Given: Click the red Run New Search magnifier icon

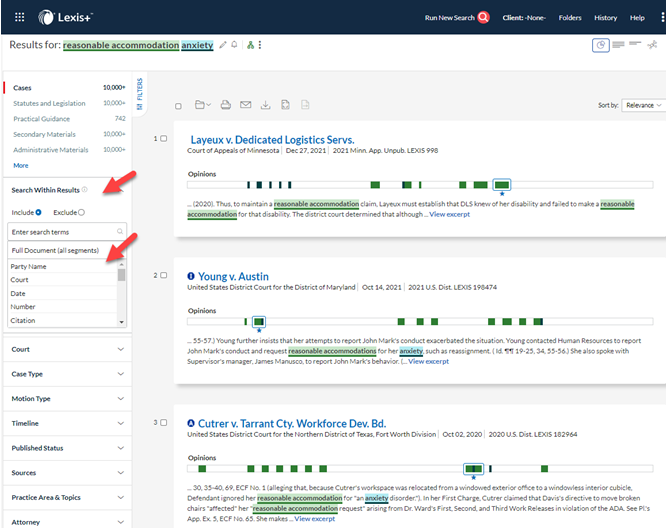Looking at the screenshot, I should coord(483,17).
